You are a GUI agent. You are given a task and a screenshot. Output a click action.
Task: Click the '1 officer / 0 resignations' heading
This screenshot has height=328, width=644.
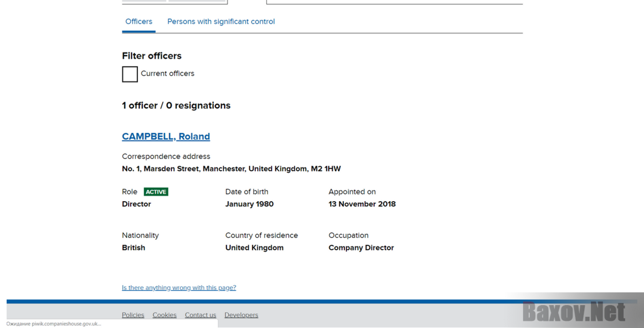176,106
